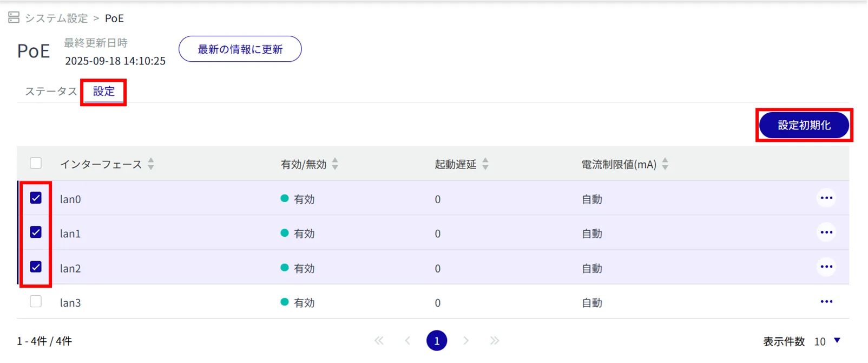868x363 pixels.
Task: Jump to last page with double-chevron
Action: (494, 341)
